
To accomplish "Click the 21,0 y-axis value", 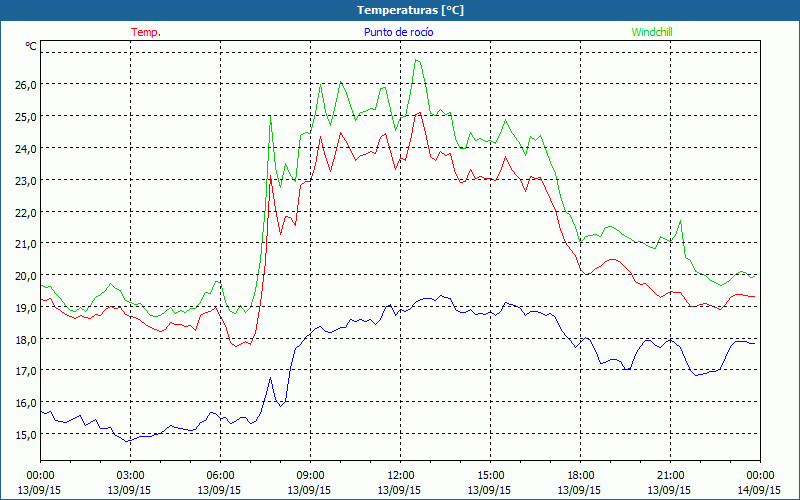I will (25, 244).
